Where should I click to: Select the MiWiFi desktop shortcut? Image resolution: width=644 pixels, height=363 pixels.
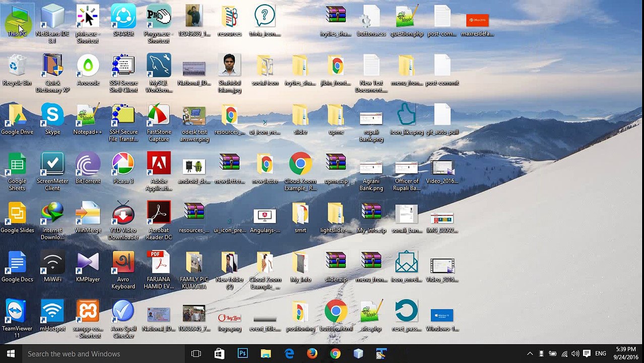[x=52, y=266]
